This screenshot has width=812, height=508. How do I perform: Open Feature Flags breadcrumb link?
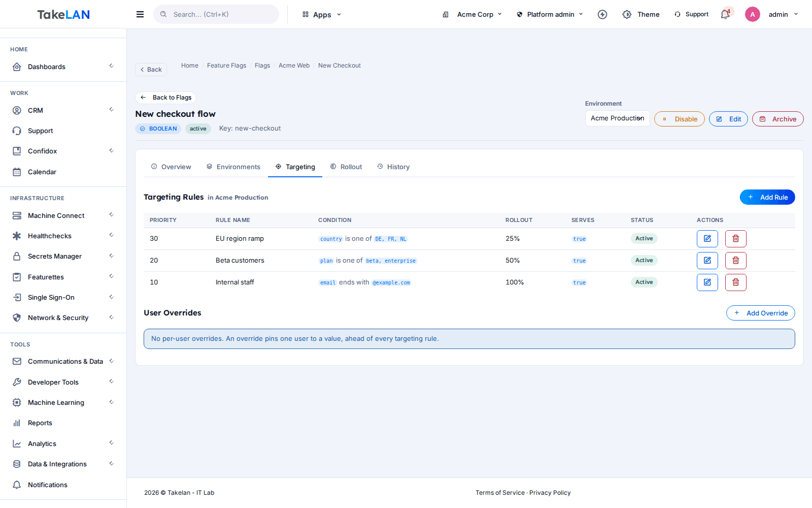(x=226, y=66)
